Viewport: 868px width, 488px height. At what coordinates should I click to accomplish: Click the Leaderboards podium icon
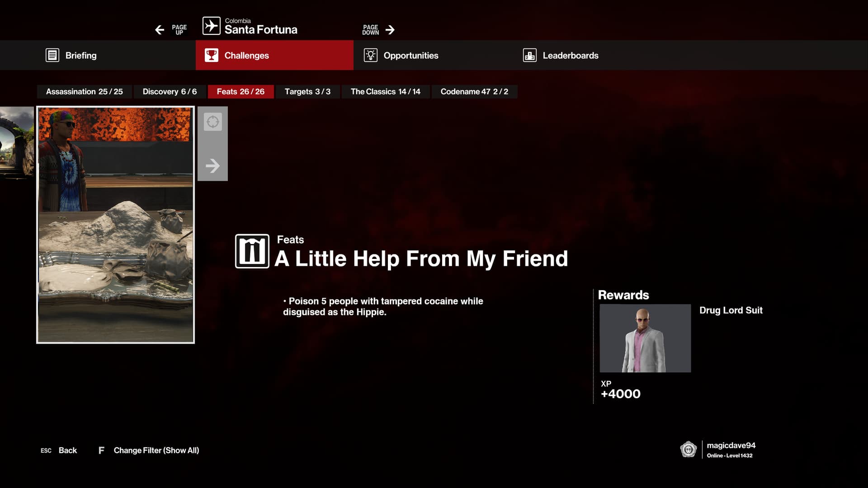click(x=529, y=55)
